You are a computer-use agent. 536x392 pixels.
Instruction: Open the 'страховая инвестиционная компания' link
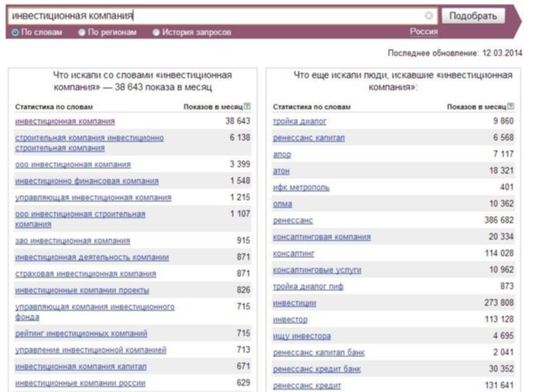click(x=86, y=274)
